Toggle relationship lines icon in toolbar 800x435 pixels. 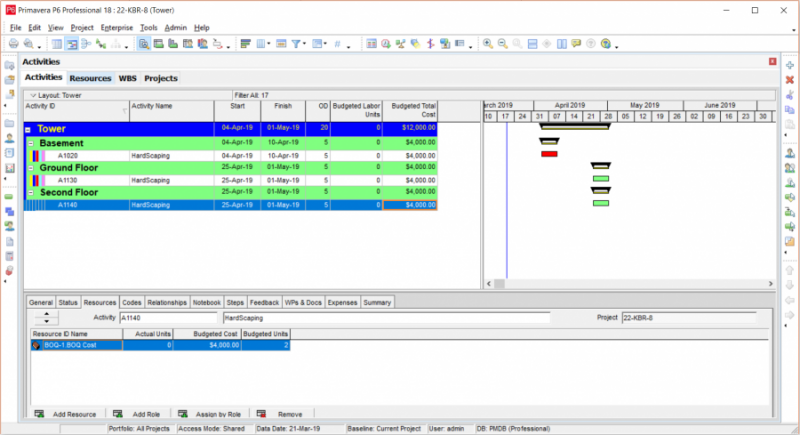pyautogui.click(x=101, y=44)
